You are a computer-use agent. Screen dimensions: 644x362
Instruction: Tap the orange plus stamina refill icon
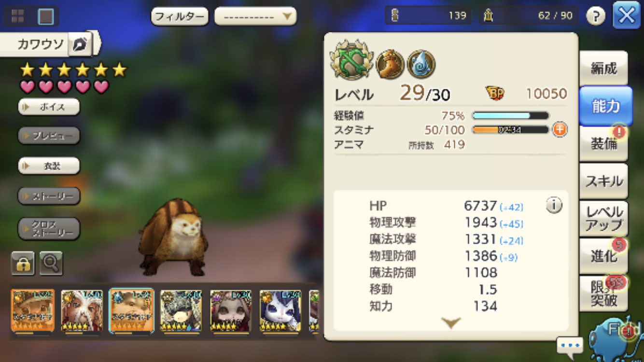pyautogui.click(x=560, y=129)
